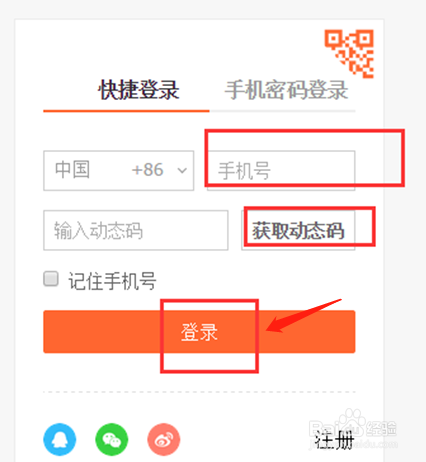The image size is (426, 462).
Task: Expand country list via chevron arrow
Action: click(182, 171)
